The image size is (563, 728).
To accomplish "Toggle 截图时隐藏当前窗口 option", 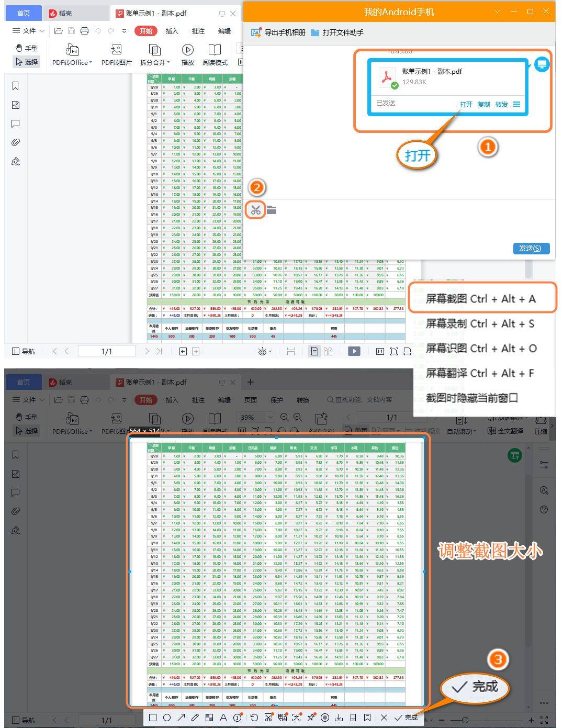I will [x=472, y=398].
